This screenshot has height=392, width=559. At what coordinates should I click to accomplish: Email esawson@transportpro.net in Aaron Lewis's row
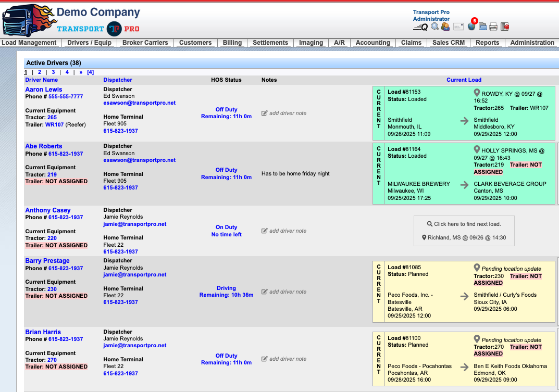click(140, 103)
